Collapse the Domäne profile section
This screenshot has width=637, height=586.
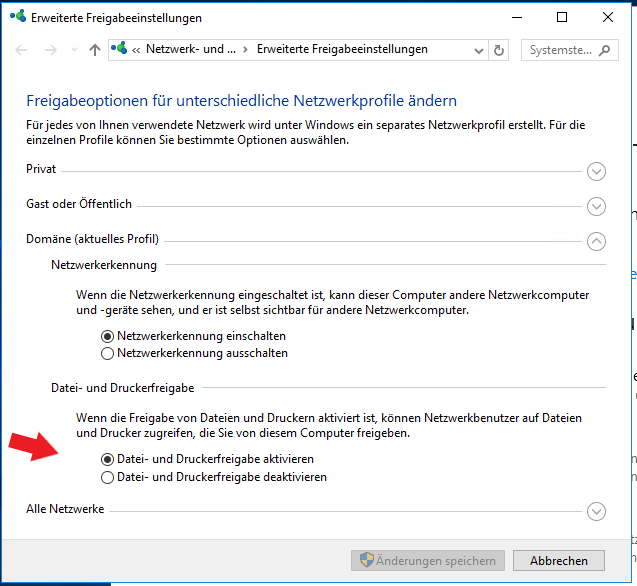click(597, 240)
